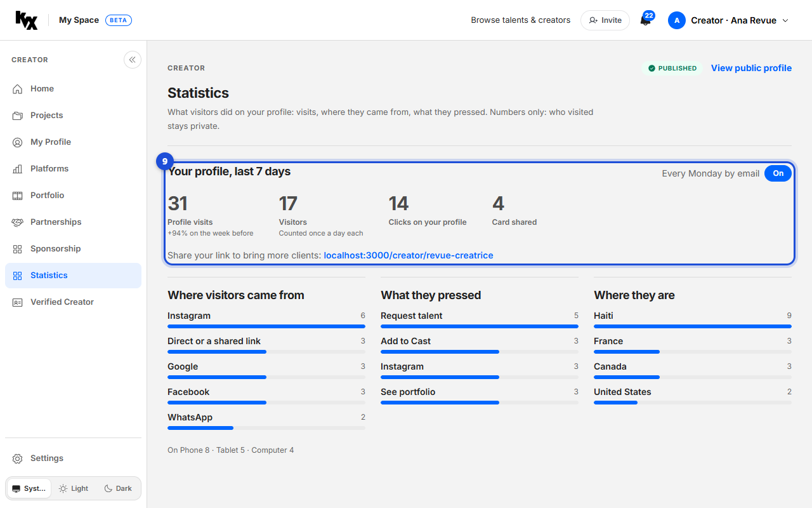
Task: Click the PUBLISHED status badge
Action: point(672,68)
